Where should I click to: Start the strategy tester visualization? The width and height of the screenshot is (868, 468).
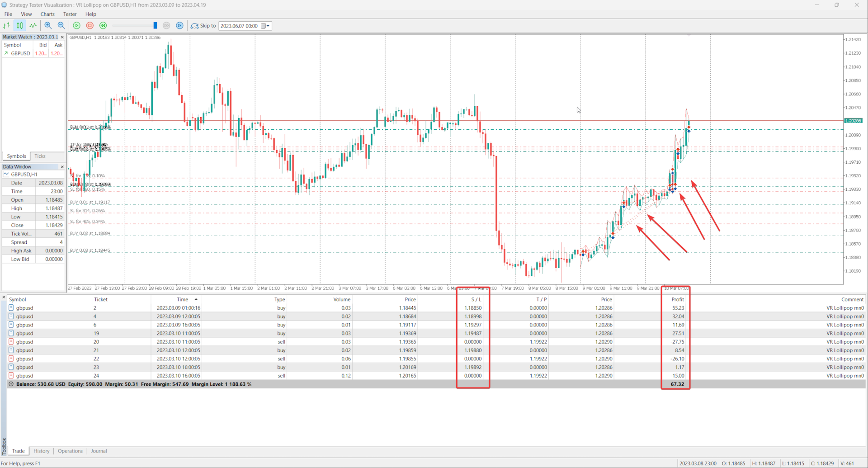[77, 26]
